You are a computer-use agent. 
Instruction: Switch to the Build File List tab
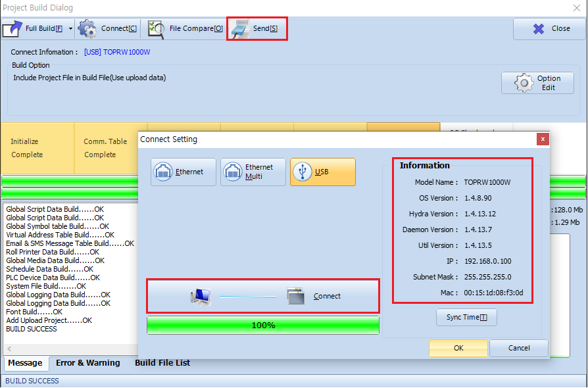click(162, 363)
